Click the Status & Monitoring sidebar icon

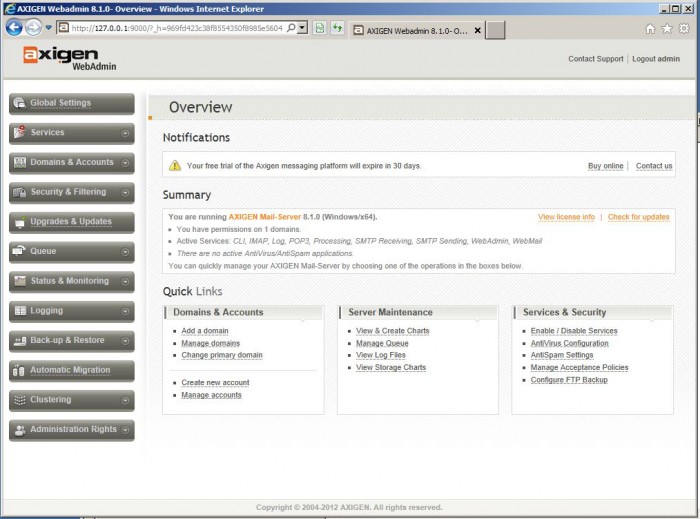click(x=19, y=281)
